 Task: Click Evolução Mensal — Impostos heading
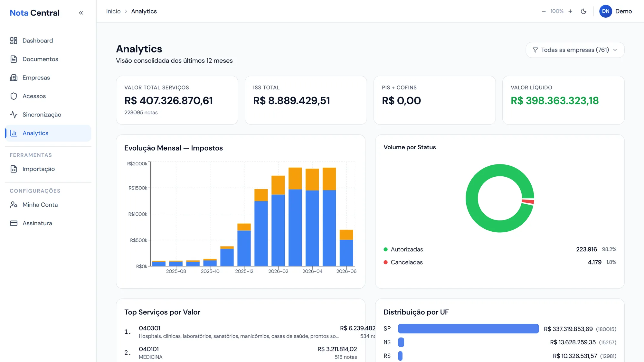click(174, 148)
